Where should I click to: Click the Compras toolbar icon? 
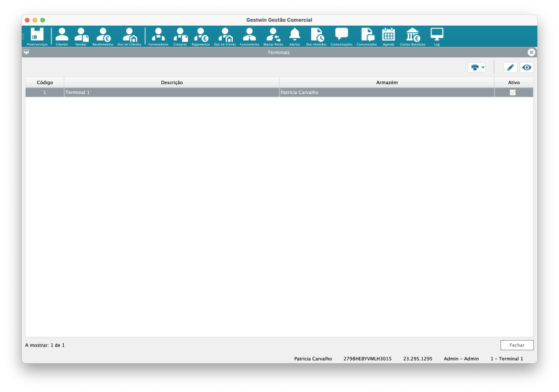[x=180, y=36]
